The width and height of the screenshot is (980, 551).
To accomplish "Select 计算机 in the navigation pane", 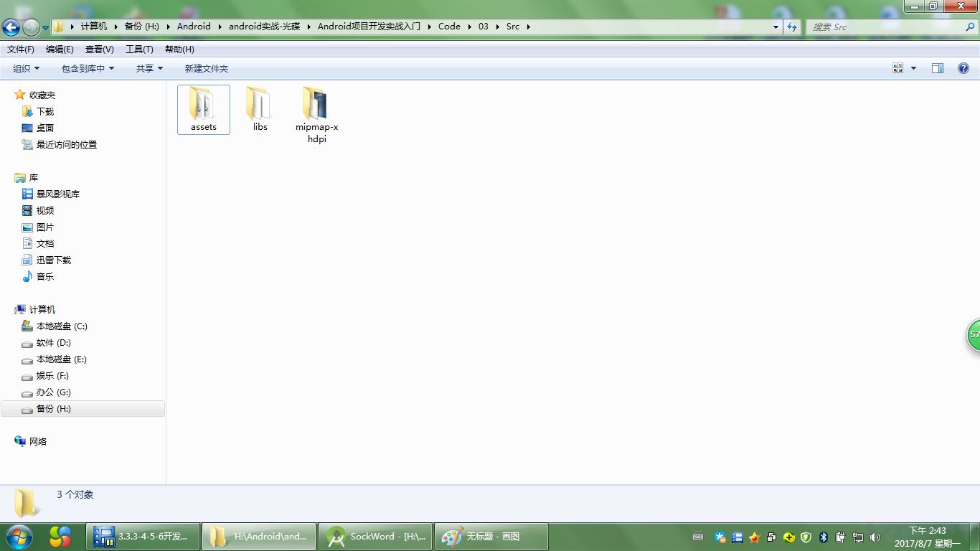I will click(x=42, y=310).
